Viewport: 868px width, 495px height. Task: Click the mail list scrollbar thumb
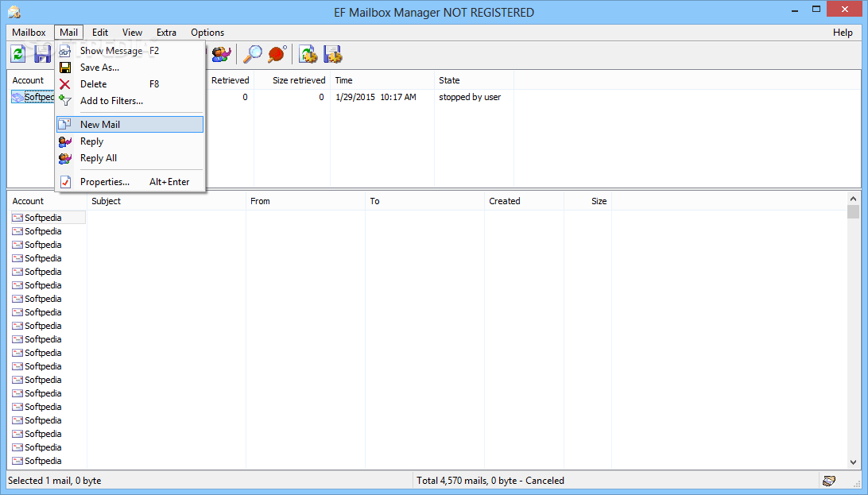(853, 212)
